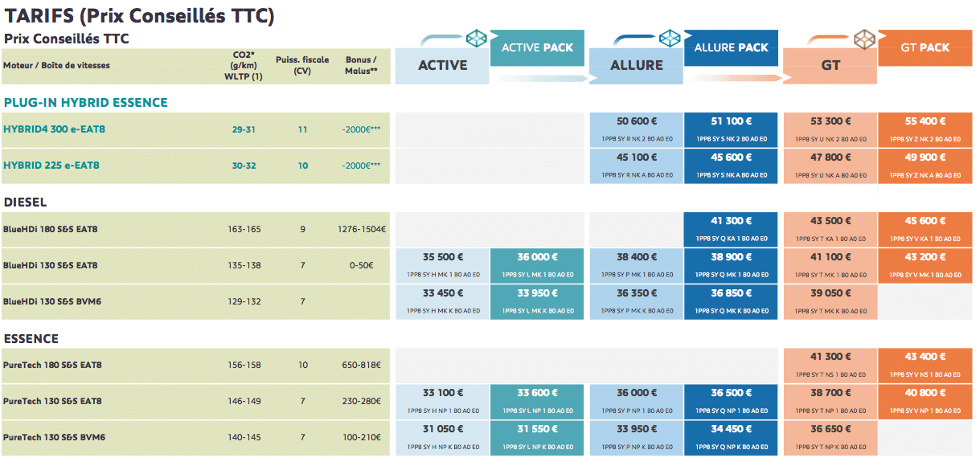Viewport: 980px width, 462px height.
Task: Select the GT trim column header
Action: click(x=830, y=66)
